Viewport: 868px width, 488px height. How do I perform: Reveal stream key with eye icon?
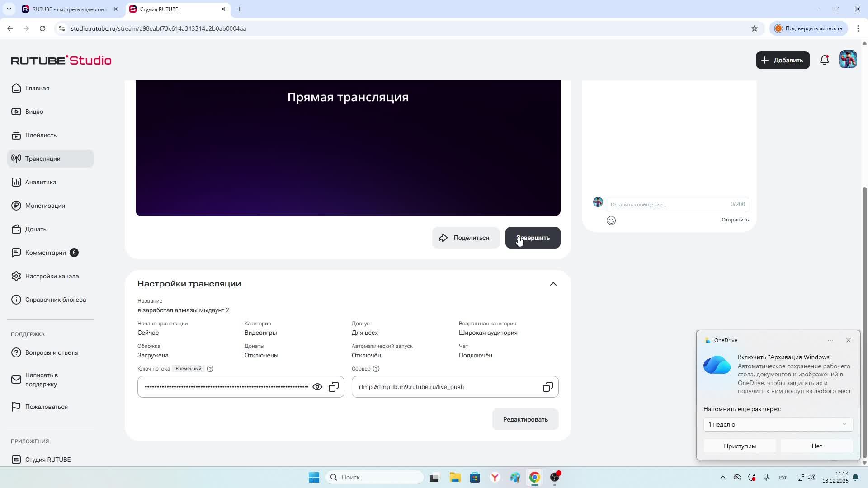tap(317, 387)
